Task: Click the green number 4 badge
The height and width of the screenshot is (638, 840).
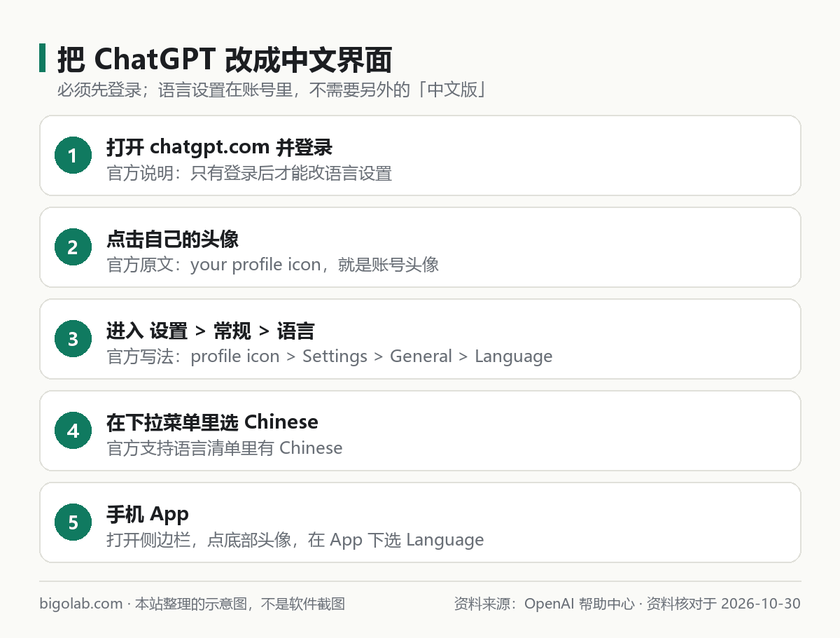Action: 73,431
